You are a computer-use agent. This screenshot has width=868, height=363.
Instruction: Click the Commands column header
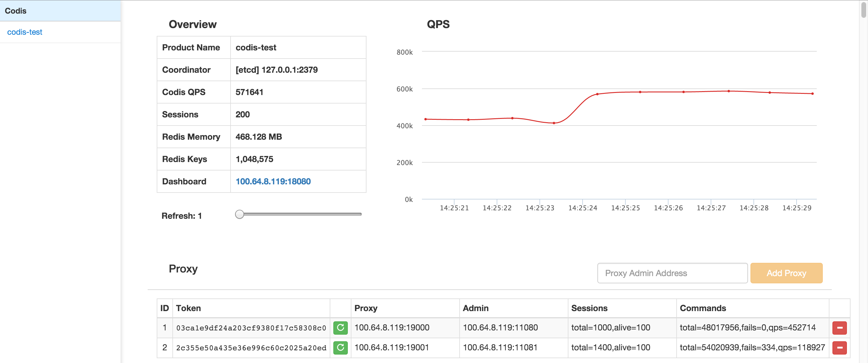click(703, 308)
